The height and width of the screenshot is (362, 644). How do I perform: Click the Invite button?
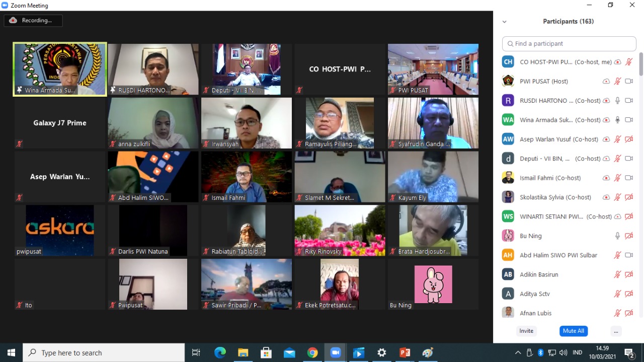(x=526, y=331)
